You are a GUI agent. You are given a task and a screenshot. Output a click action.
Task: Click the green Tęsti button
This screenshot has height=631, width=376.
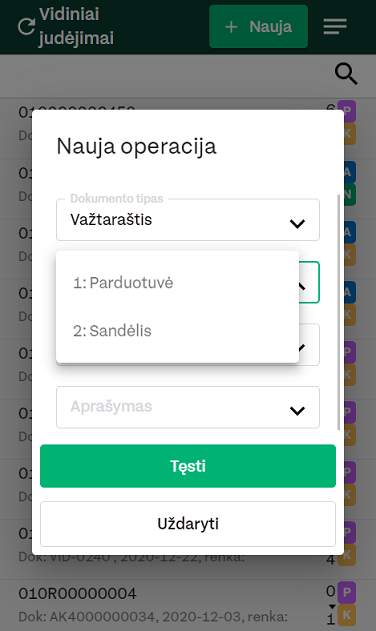click(x=188, y=466)
